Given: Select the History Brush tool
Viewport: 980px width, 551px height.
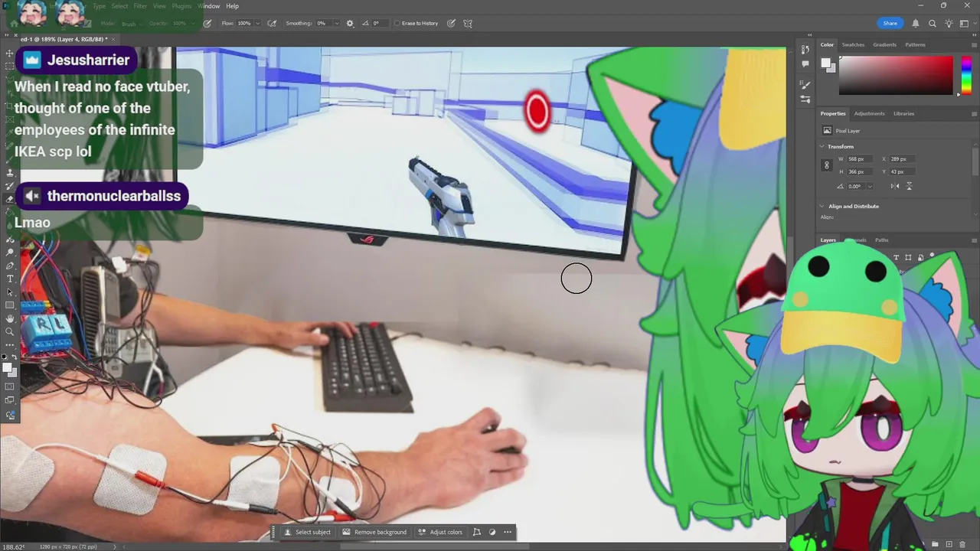Looking at the screenshot, I should pyautogui.click(x=10, y=186).
